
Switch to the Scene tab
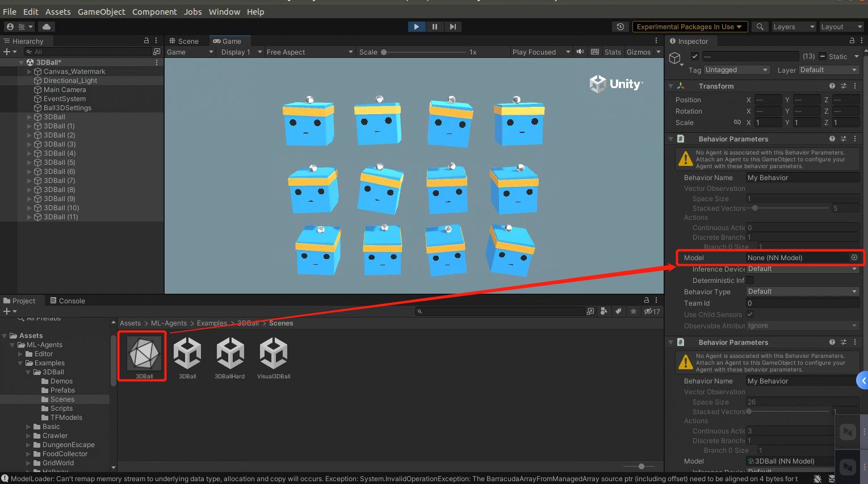pyautogui.click(x=184, y=41)
